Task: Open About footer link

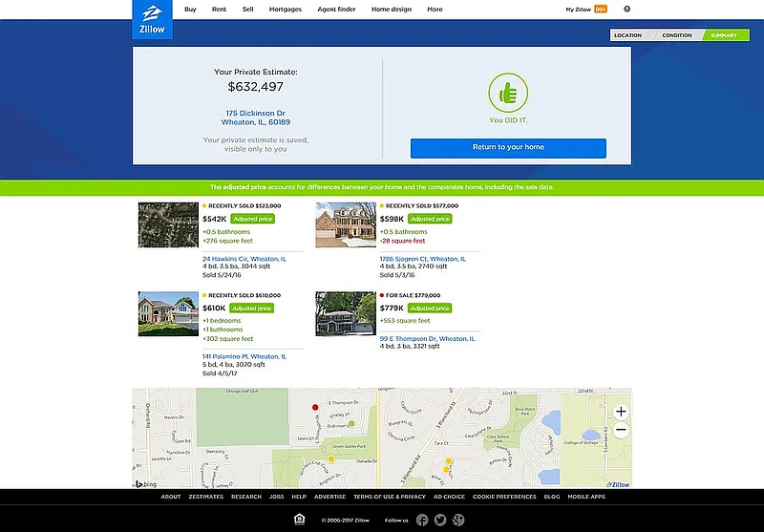Action: coord(171,497)
